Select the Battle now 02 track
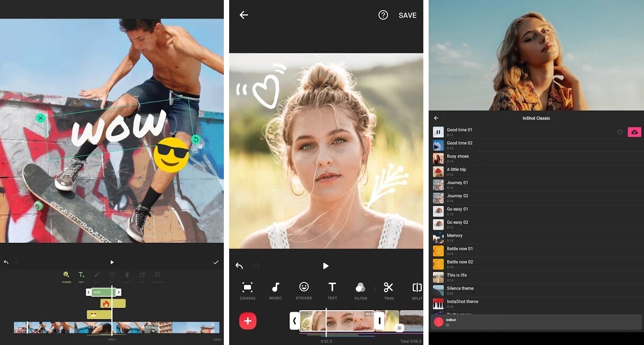644x345 pixels. (x=537, y=265)
